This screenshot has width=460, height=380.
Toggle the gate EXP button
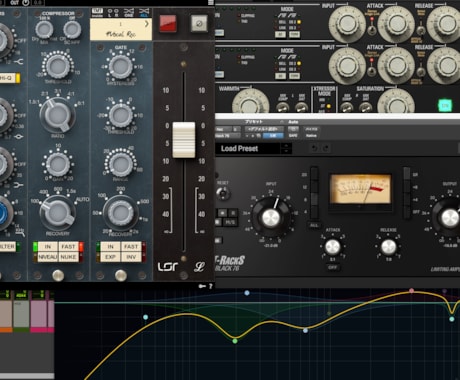coord(111,257)
